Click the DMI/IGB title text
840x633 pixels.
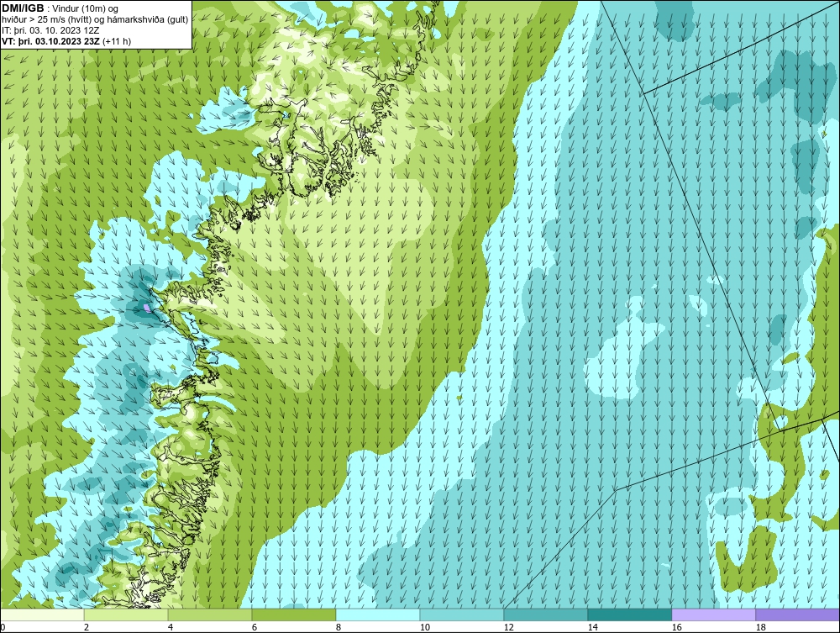[x=23, y=8]
